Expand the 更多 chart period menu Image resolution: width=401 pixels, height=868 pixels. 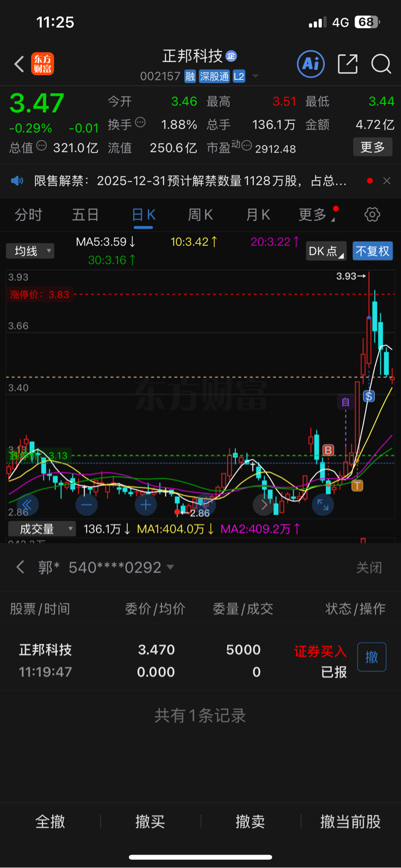click(x=316, y=215)
